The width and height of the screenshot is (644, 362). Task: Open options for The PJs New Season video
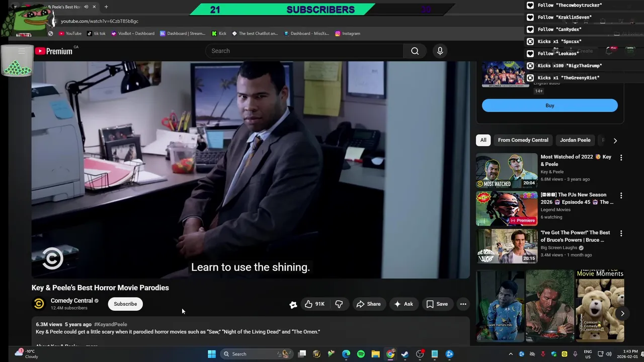[621, 195]
